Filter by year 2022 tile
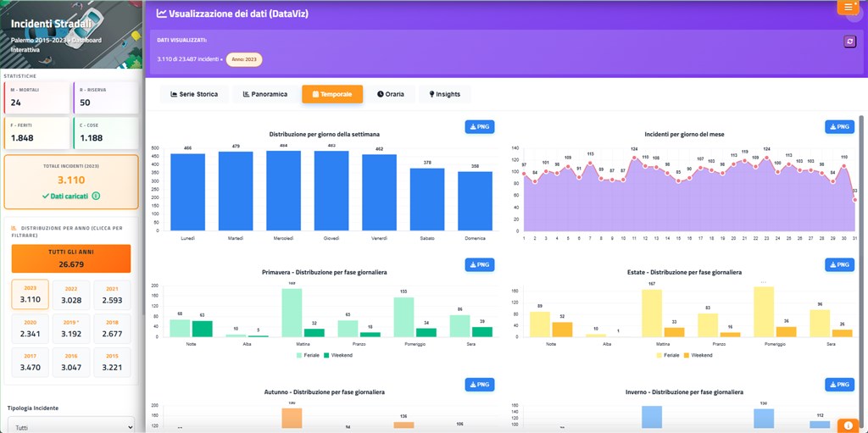Image resolution: width=868 pixels, height=433 pixels. pyautogui.click(x=71, y=295)
